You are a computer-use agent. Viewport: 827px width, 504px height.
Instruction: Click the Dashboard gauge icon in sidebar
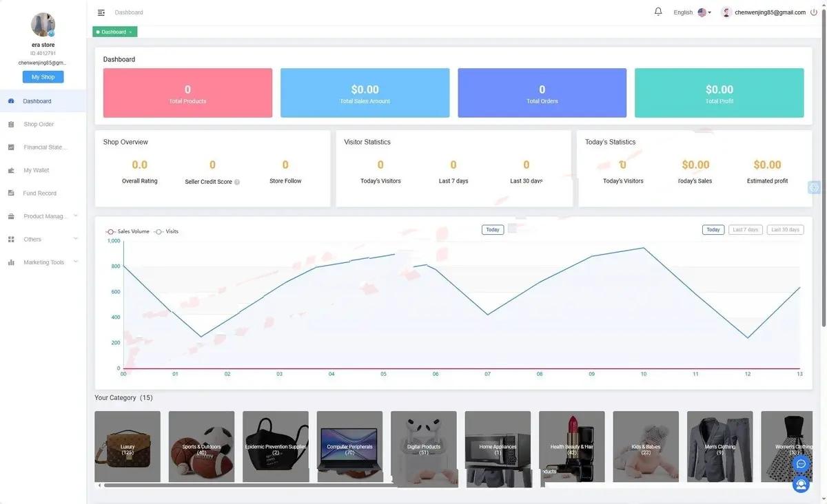11,101
